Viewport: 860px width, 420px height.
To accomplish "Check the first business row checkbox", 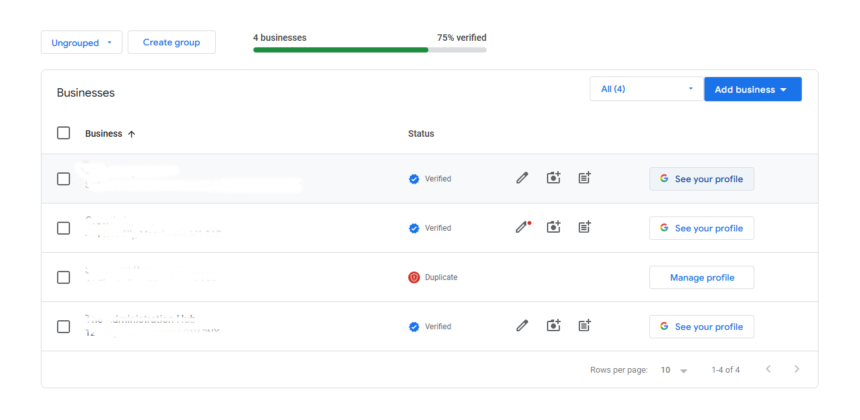I will point(64,179).
